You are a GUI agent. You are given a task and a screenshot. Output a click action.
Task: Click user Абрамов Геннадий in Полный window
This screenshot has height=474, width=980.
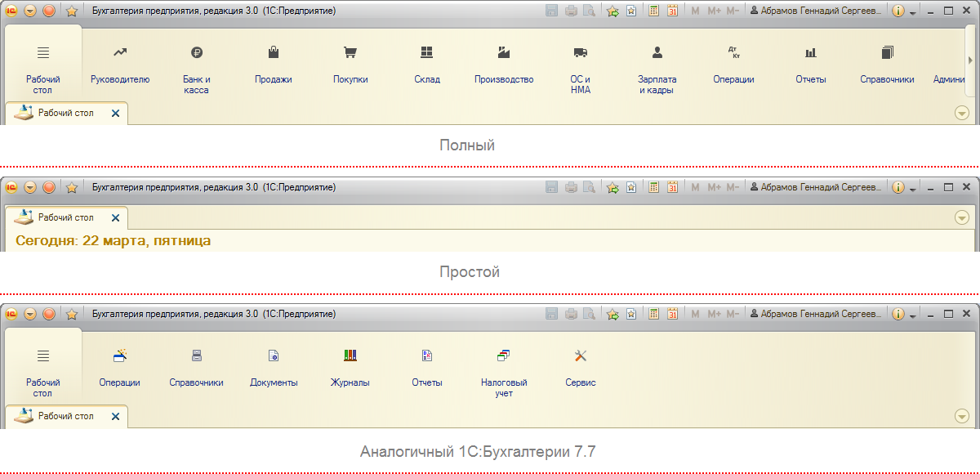point(815,11)
